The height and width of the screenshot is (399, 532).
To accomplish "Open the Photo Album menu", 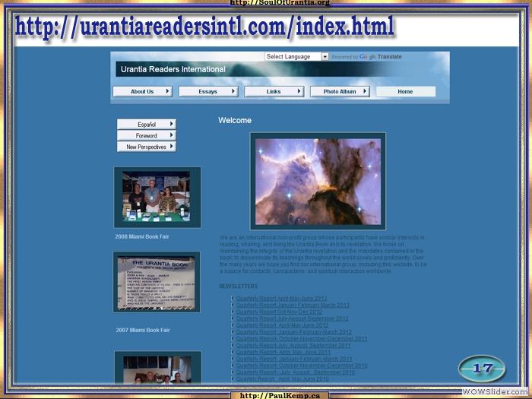I will (340, 92).
